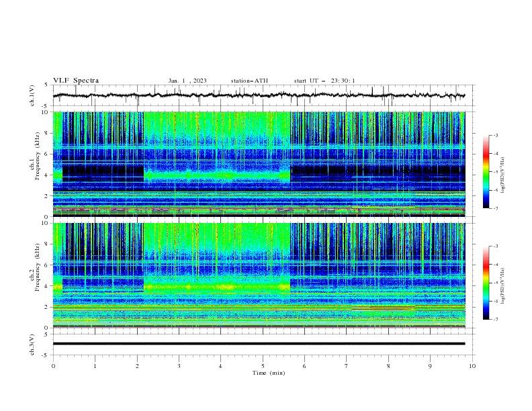Click the ch.1 waveform trace plot

point(259,95)
